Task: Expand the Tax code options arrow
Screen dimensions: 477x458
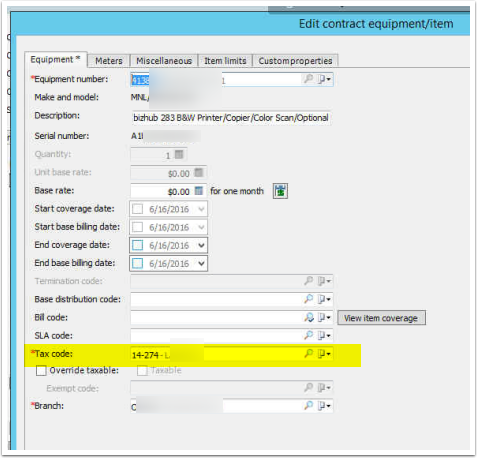Action: point(324,354)
